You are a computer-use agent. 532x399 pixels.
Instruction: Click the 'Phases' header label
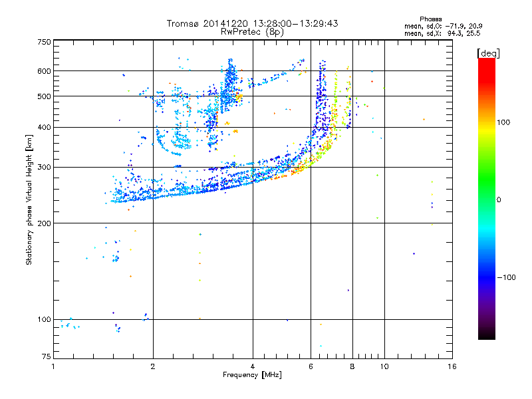point(430,19)
